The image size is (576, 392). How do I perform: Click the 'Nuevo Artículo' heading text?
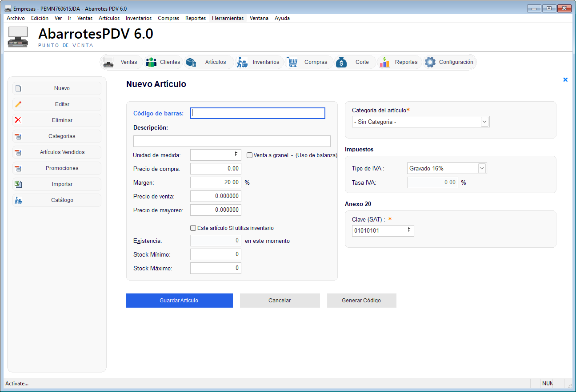pos(156,84)
